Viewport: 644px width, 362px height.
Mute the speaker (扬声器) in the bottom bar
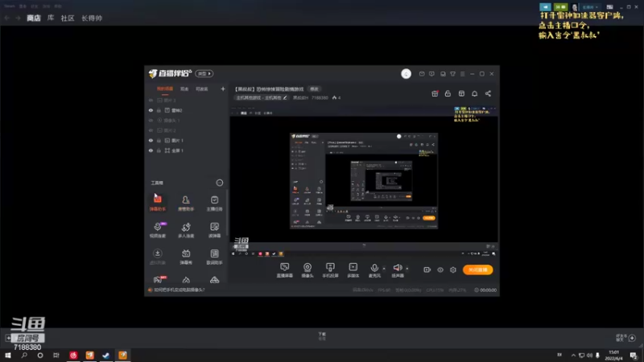pos(398,270)
